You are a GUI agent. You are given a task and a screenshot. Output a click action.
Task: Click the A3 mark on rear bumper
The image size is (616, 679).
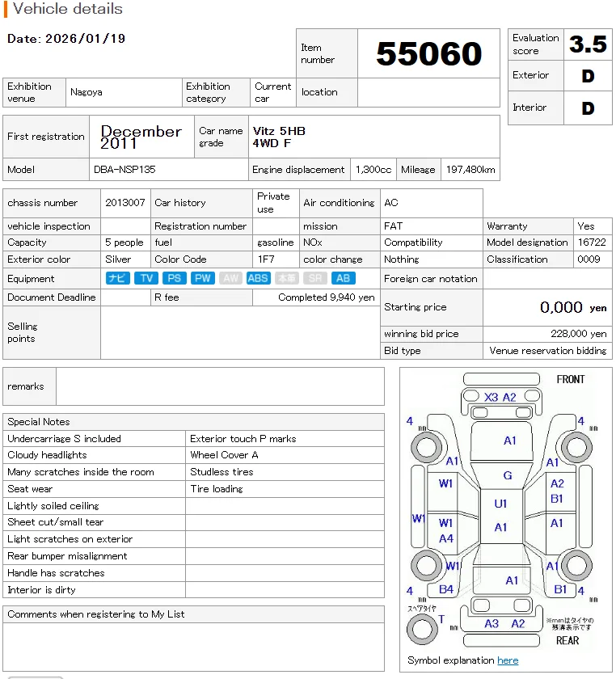(492, 623)
